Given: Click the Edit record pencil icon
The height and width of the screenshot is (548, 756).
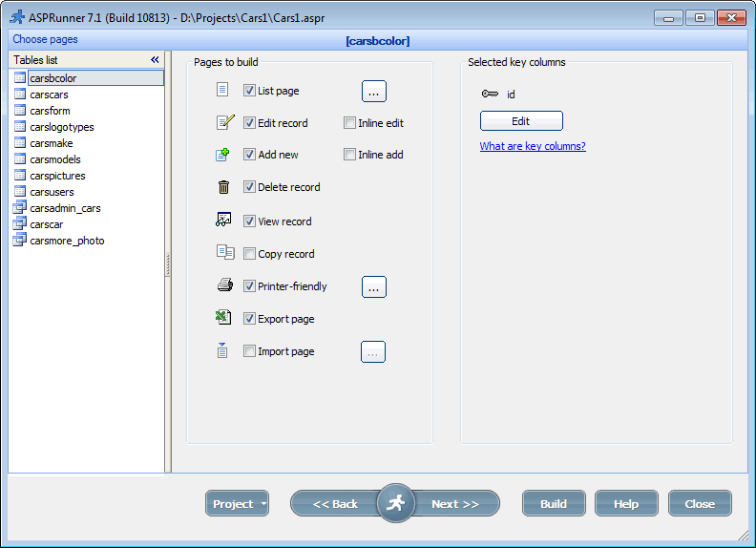Looking at the screenshot, I should (224, 122).
